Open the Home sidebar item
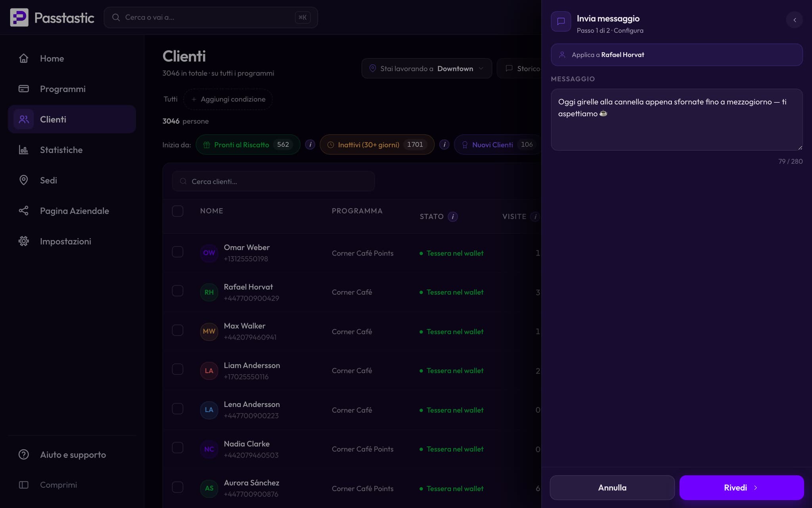This screenshot has width=812, height=508. coord(72,58)
